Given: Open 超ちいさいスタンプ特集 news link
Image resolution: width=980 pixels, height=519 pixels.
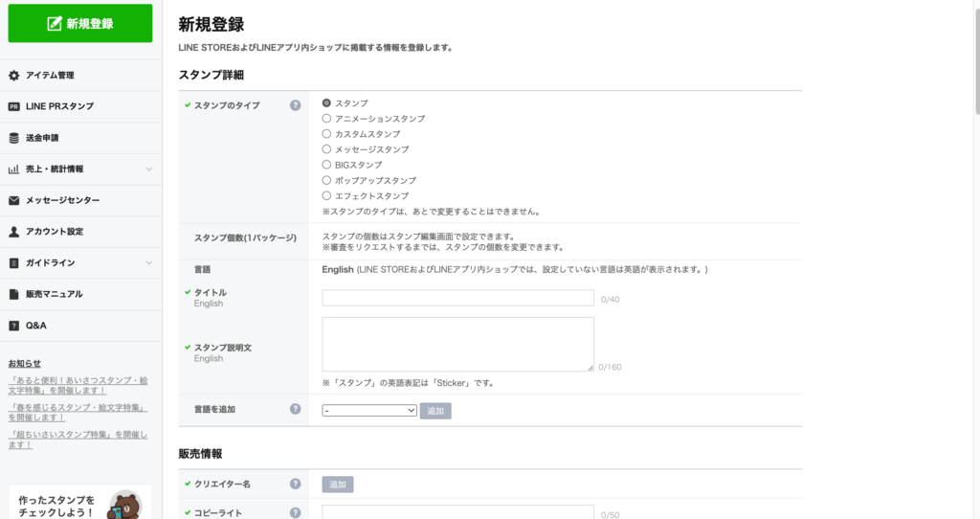Looking at the screenshot, I should coord(78,440).
